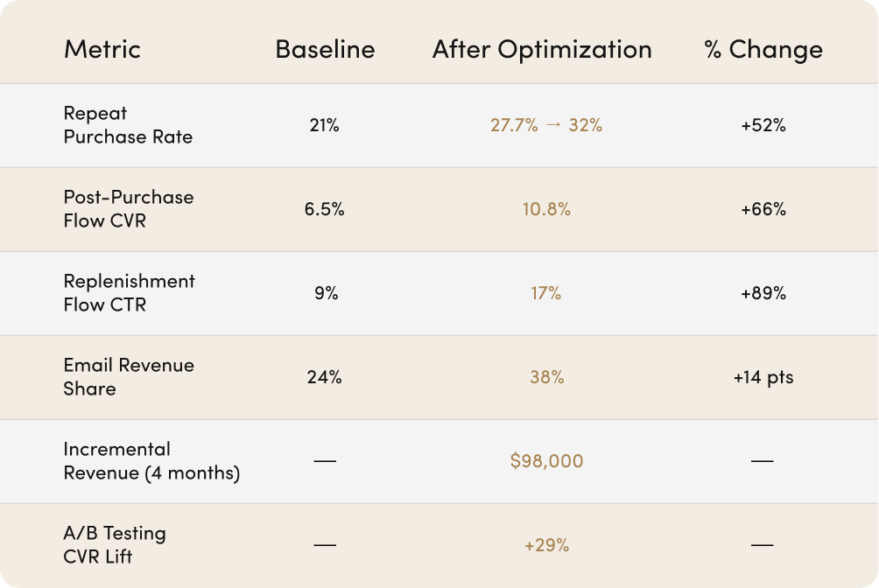Image resolution: width=879 pixels, height=588 pixels.
Task: Click the +66% change value
Action: pyautogui.click(x=763, y=209)
